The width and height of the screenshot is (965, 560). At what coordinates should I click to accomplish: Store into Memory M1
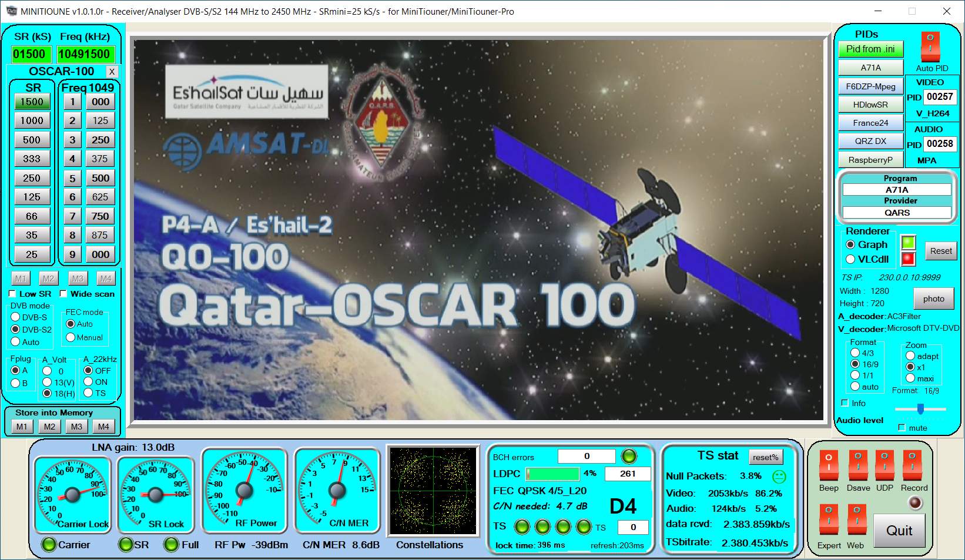(x=22, y=427)
